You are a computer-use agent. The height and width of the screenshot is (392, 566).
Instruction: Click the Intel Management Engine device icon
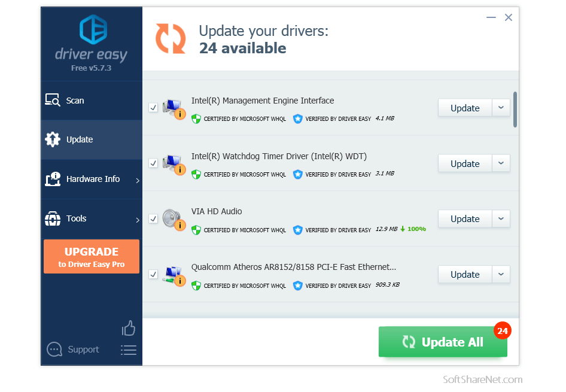174,109
